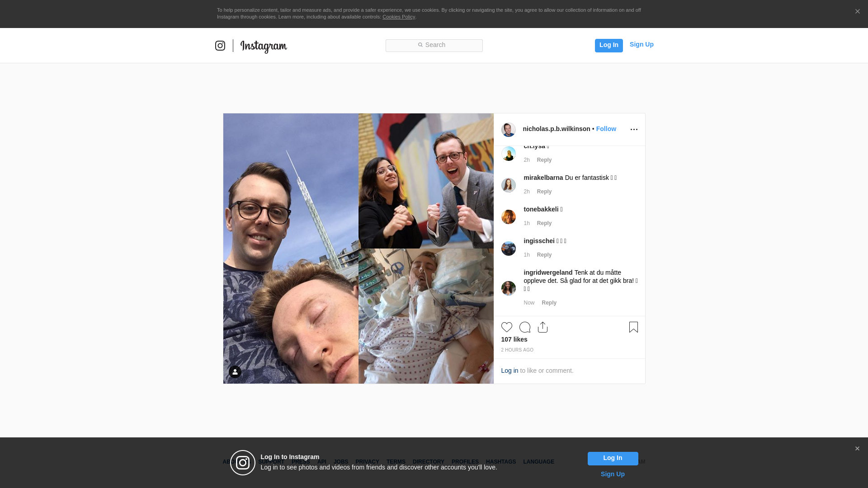Open ingisschei profile link
This screenshot has height=488, width=868.
(x=539, y=241)
